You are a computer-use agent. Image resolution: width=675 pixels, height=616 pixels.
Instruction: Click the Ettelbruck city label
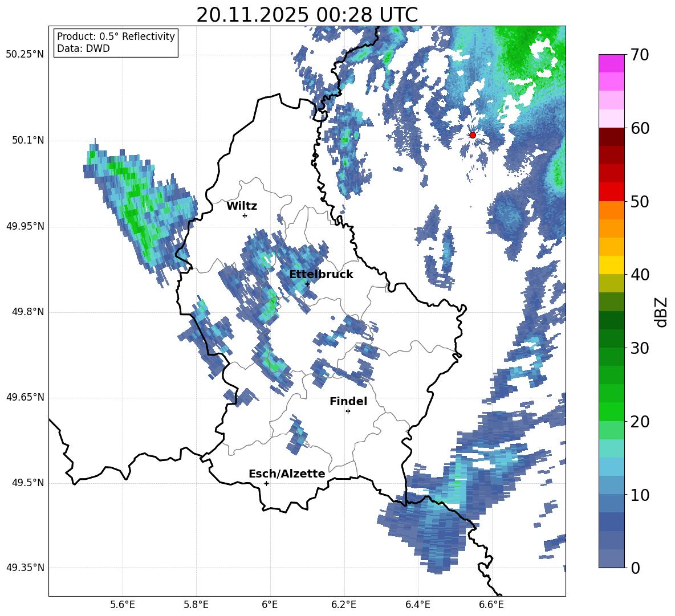point(321,275)
